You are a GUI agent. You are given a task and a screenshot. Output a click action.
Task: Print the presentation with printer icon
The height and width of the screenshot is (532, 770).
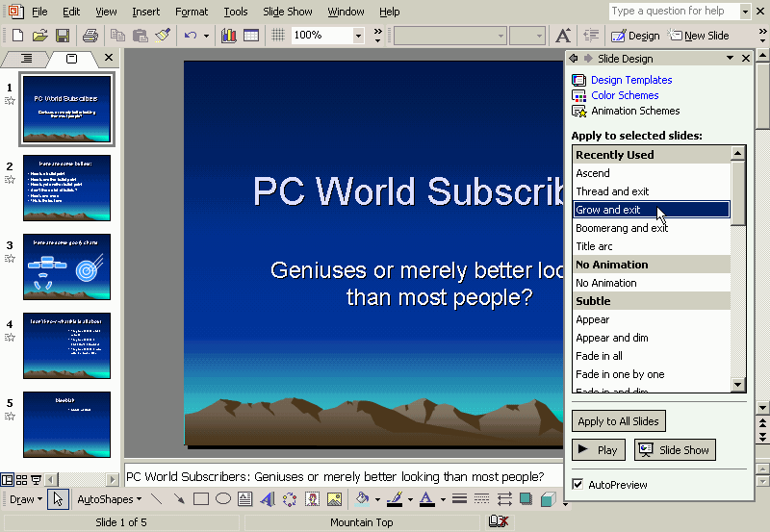tap(90, 36)
